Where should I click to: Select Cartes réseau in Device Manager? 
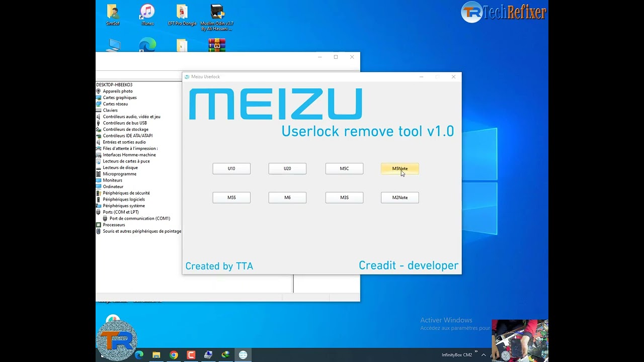pos(115,104)
